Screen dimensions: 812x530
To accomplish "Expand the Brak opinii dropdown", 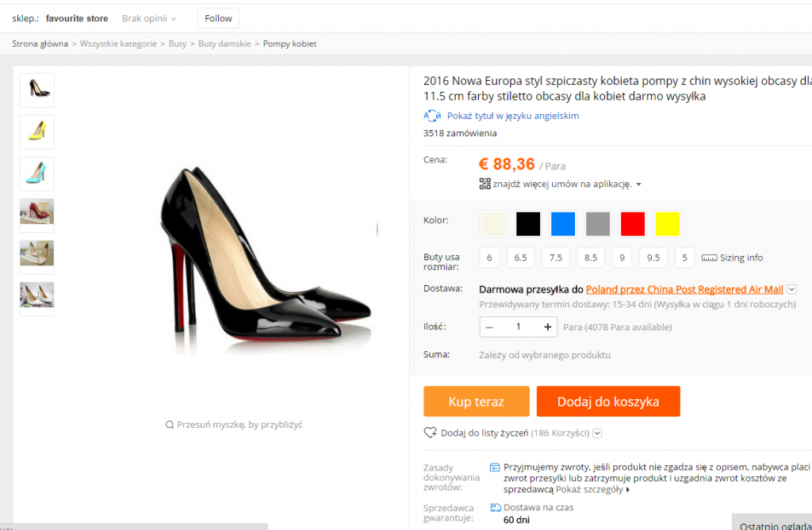I will coord(150,18).
